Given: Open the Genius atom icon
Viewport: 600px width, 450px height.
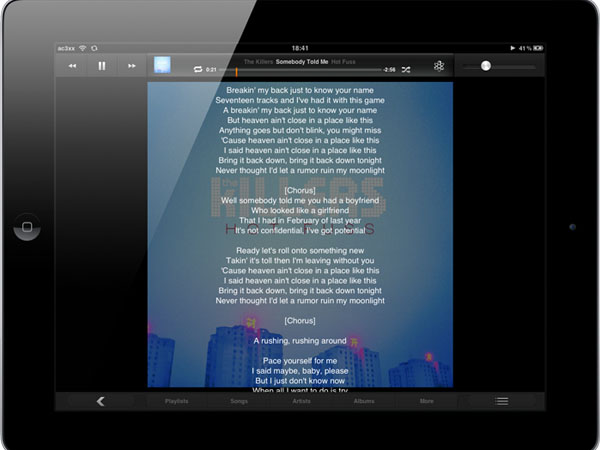Looking at the screenshot, I should click(439, 66).
